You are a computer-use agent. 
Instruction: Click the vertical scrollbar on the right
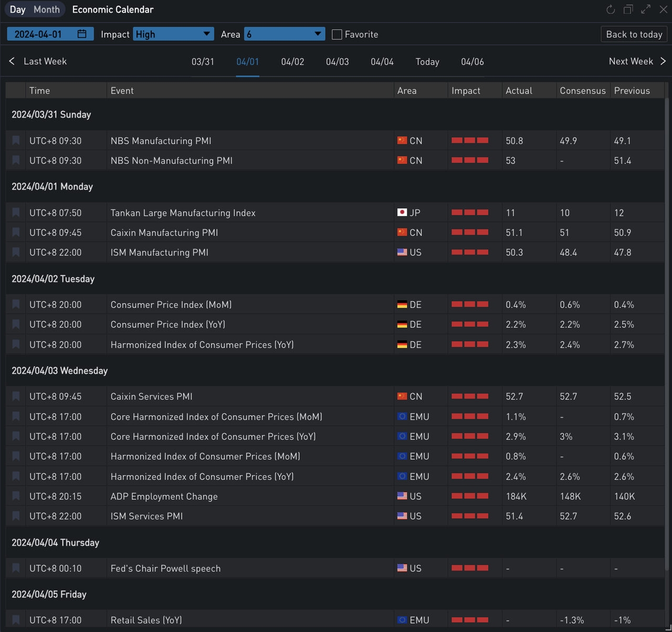[x=667, y=315]
